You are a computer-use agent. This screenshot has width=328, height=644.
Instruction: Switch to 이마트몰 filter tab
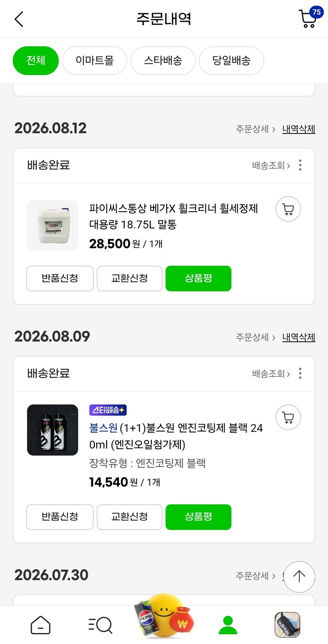[95, 61]
